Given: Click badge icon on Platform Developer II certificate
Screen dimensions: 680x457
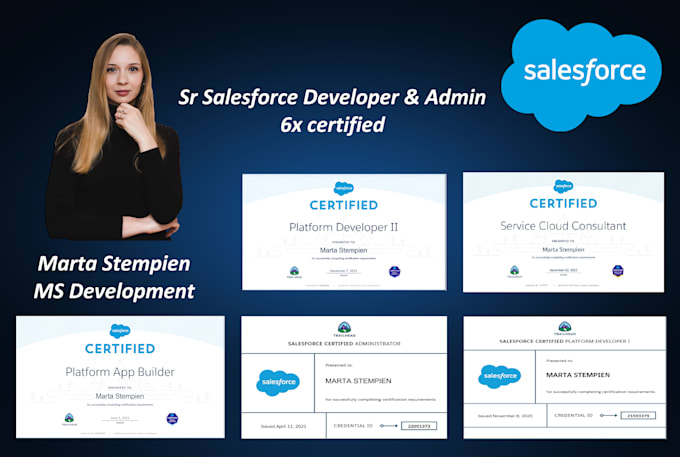Looking at the screenshot, I should tap(394, 271).
